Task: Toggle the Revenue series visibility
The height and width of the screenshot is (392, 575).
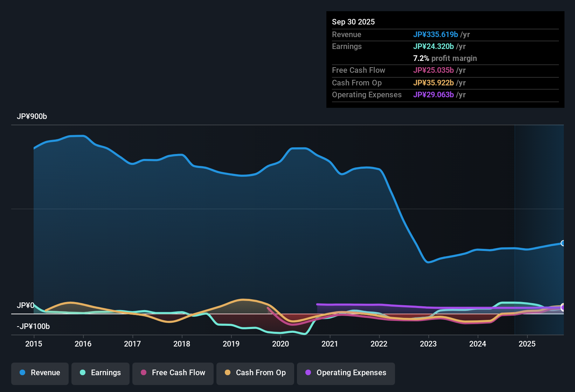Action: coord(40,373)
